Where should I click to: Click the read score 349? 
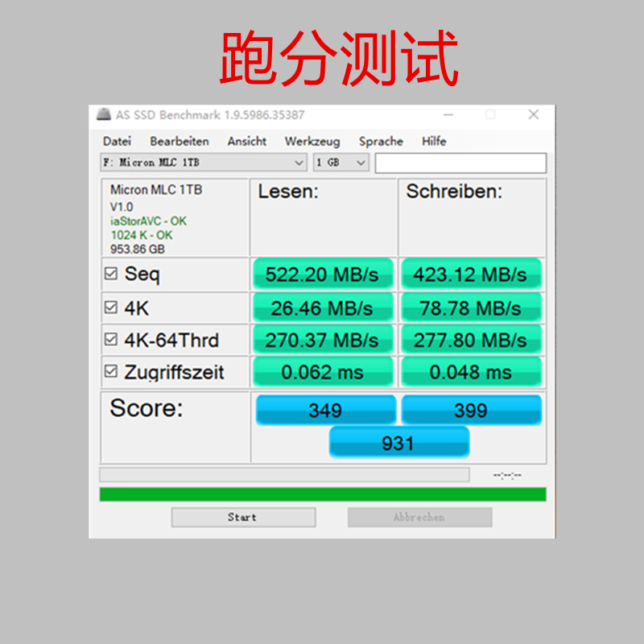(x=326, y=410)
